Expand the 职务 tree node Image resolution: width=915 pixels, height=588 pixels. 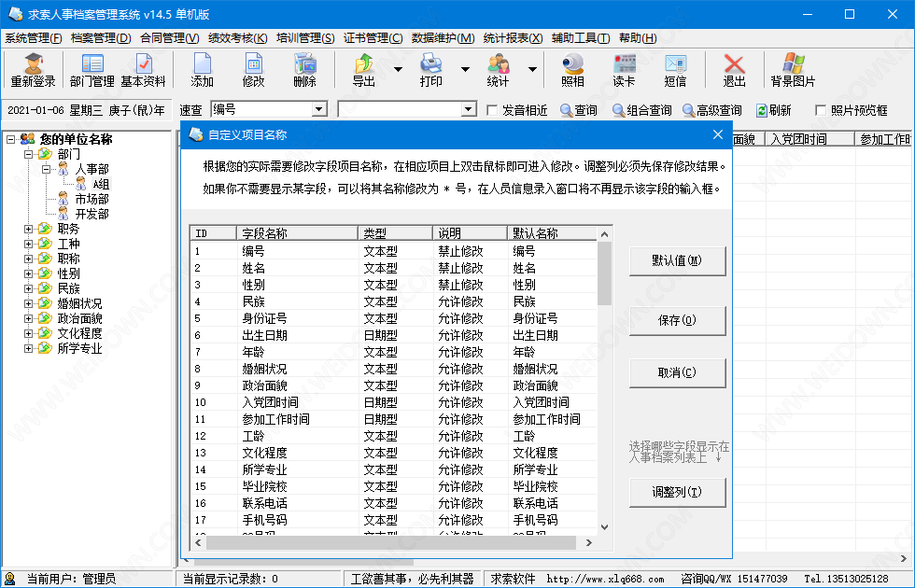[28, 230]
